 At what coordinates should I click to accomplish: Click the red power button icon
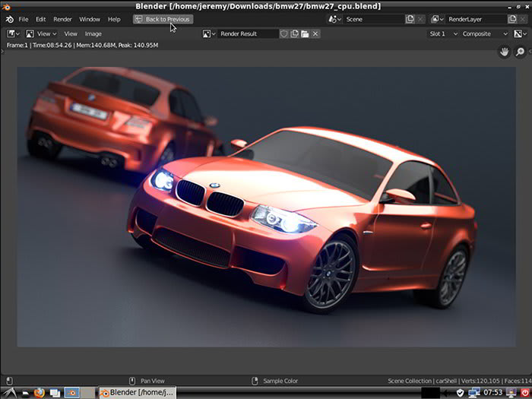coord(525,393)
